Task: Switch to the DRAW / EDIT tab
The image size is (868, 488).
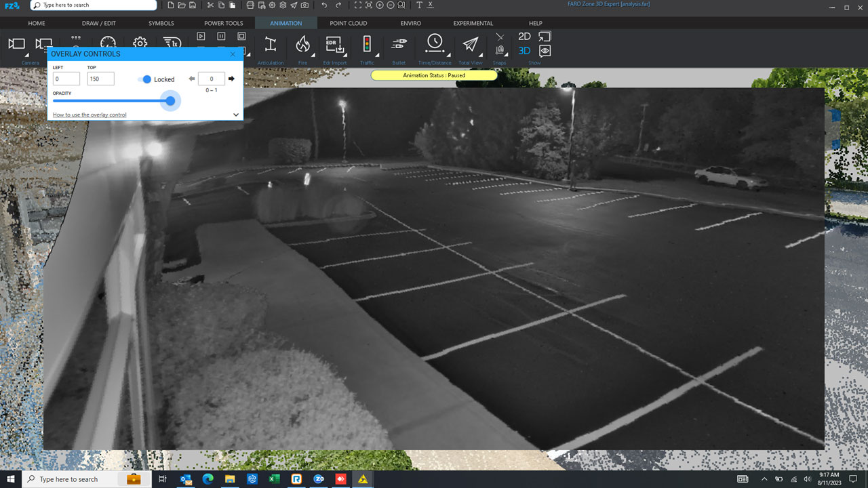Action: (x=99, y=23)
